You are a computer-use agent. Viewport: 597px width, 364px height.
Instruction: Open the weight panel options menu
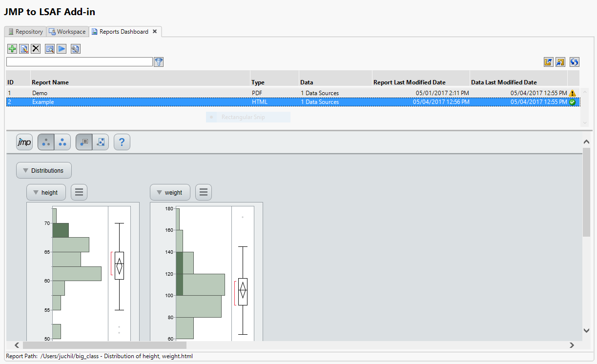(204, 192)
